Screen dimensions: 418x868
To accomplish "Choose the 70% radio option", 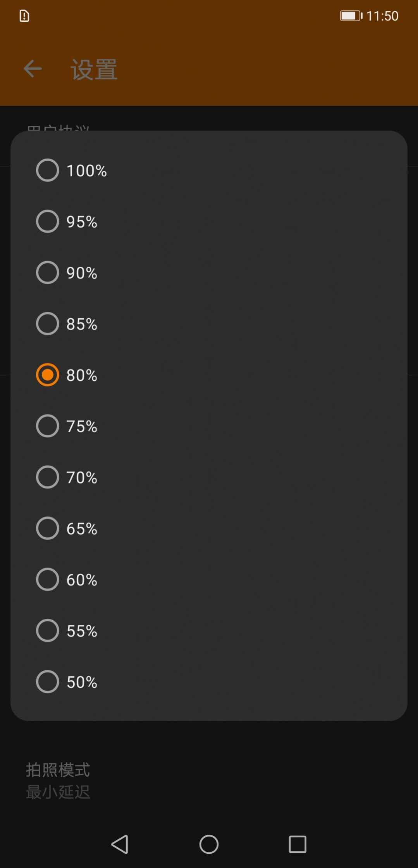I will [x=48, y=477].
